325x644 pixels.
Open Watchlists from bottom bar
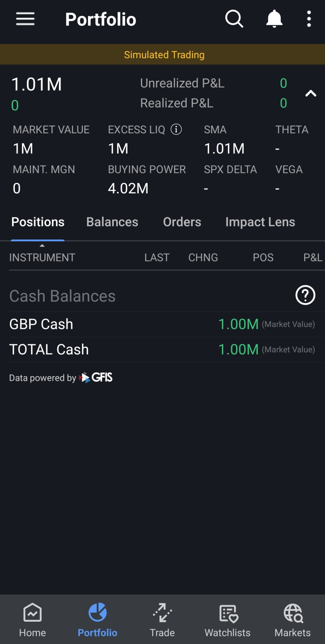[x=228, y=619]
